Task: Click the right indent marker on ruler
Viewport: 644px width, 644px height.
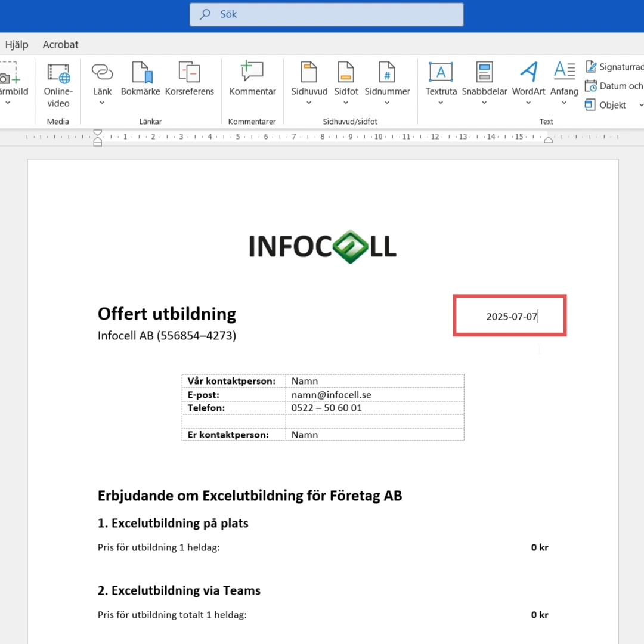Action: click(549, 140)
